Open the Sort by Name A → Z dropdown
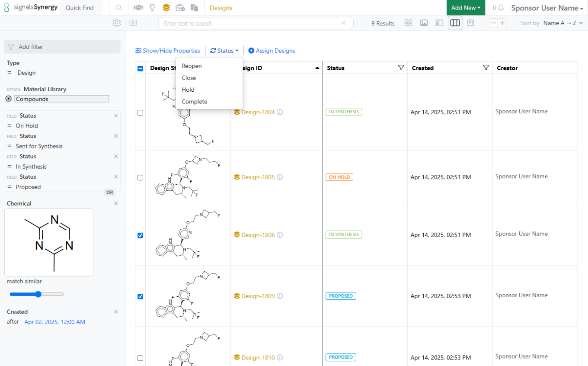 click(x=563, y=23)
